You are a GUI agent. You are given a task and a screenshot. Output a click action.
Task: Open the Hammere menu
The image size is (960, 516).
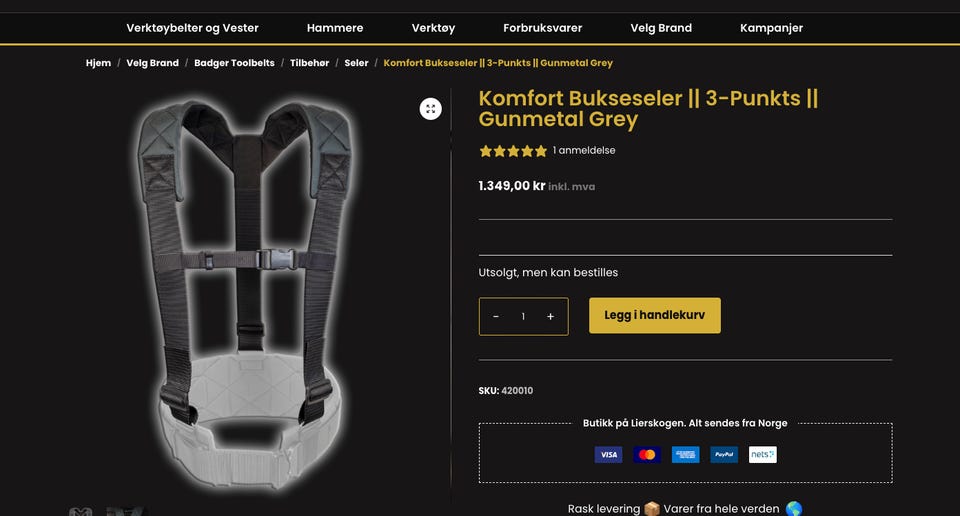335,28
